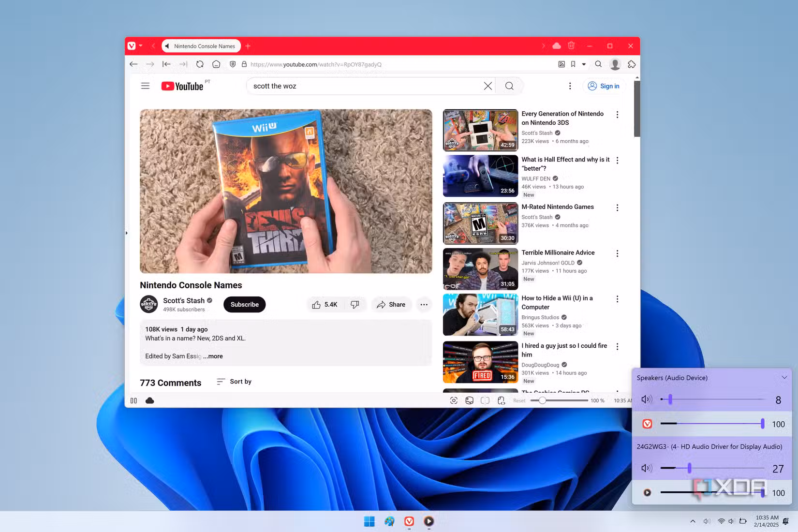Open the closed tabs trash icon
The image size is (798, 532).
pos(571,45)
